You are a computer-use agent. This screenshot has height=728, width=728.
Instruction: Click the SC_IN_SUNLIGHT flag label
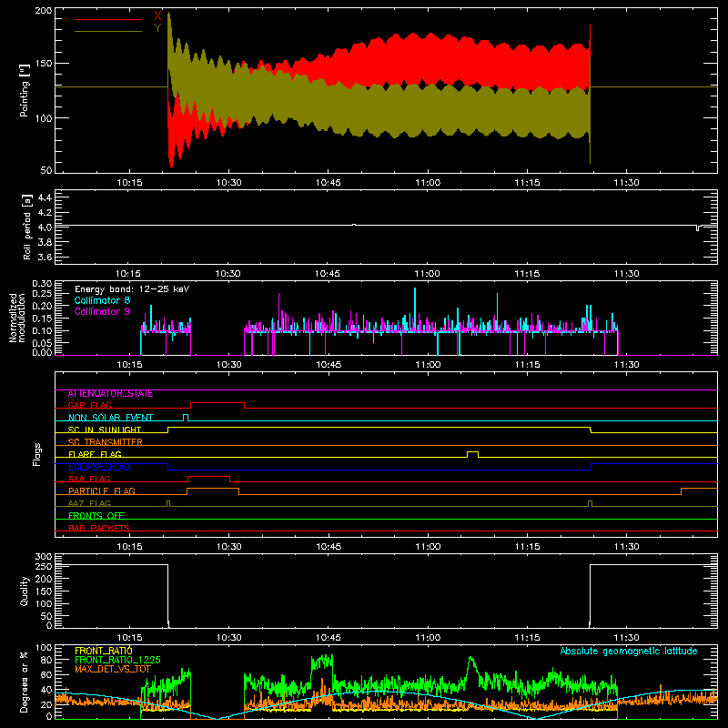[x=105, y=430]
